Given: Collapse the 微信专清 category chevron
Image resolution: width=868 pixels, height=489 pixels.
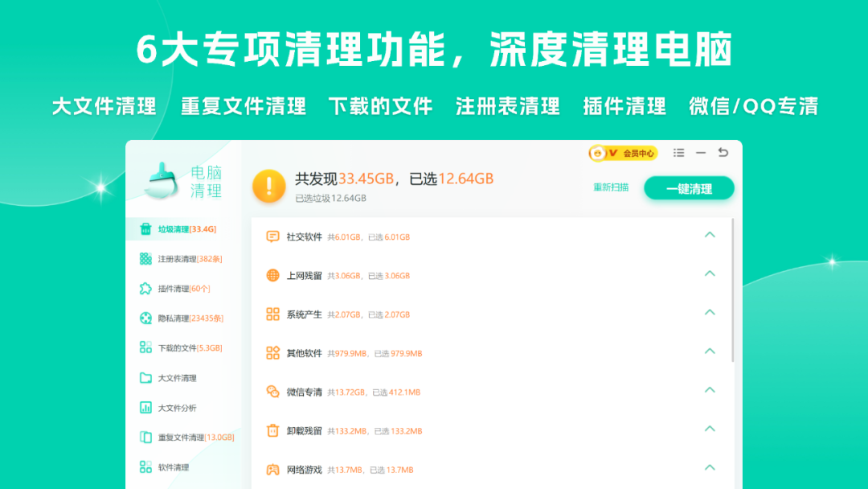Looking at the screenshot, I should 710,390.
